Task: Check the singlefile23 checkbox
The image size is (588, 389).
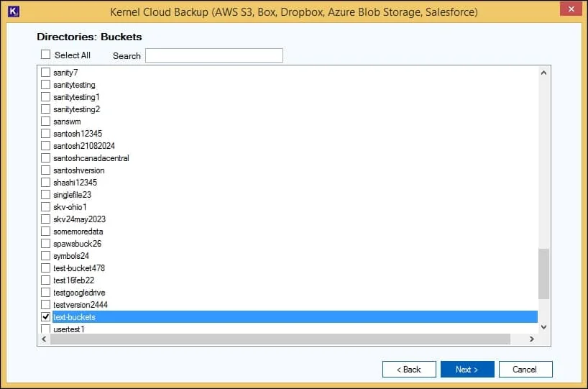Action: click(x=46, y=194)
